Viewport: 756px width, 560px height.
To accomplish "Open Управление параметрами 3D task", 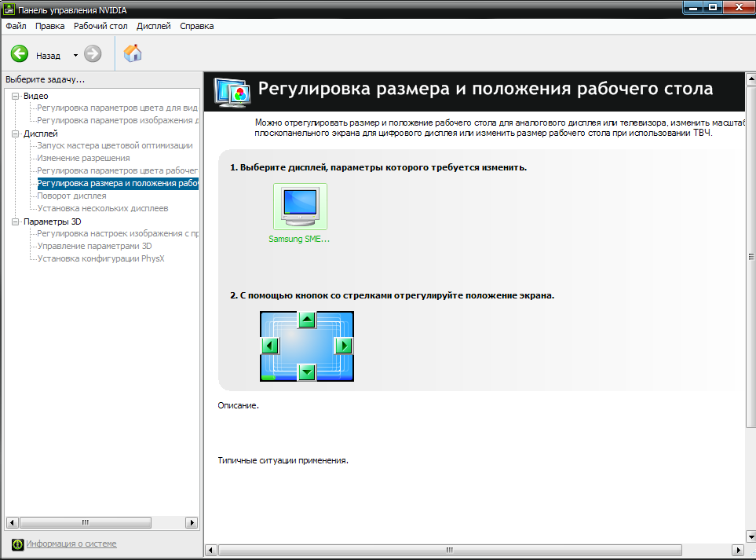I will (94, 246).
